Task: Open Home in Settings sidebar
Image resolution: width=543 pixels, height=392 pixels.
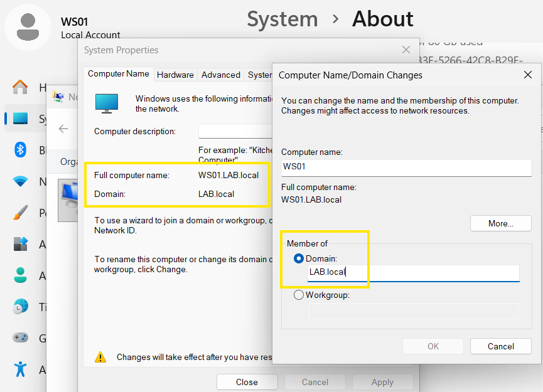Action: pos(20,87)
